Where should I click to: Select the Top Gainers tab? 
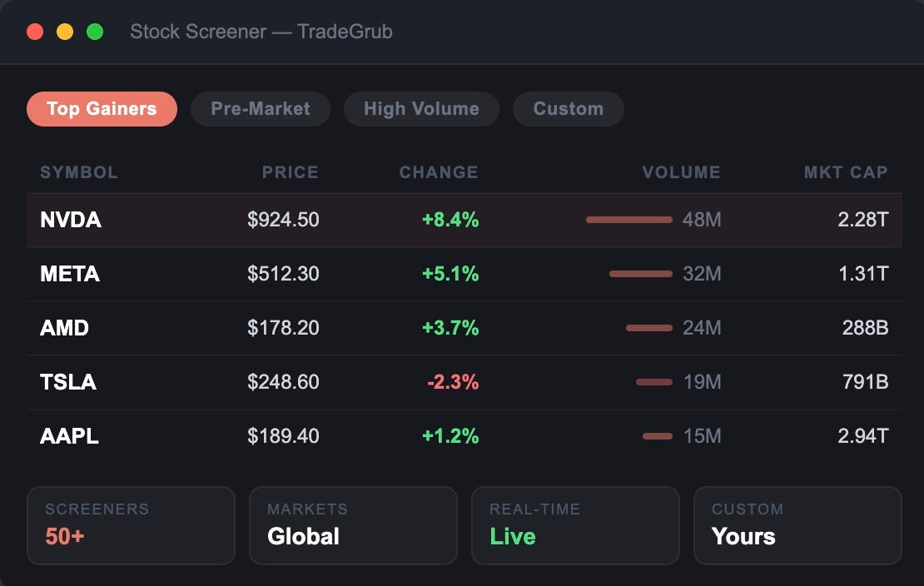click(x=102, y=109)
